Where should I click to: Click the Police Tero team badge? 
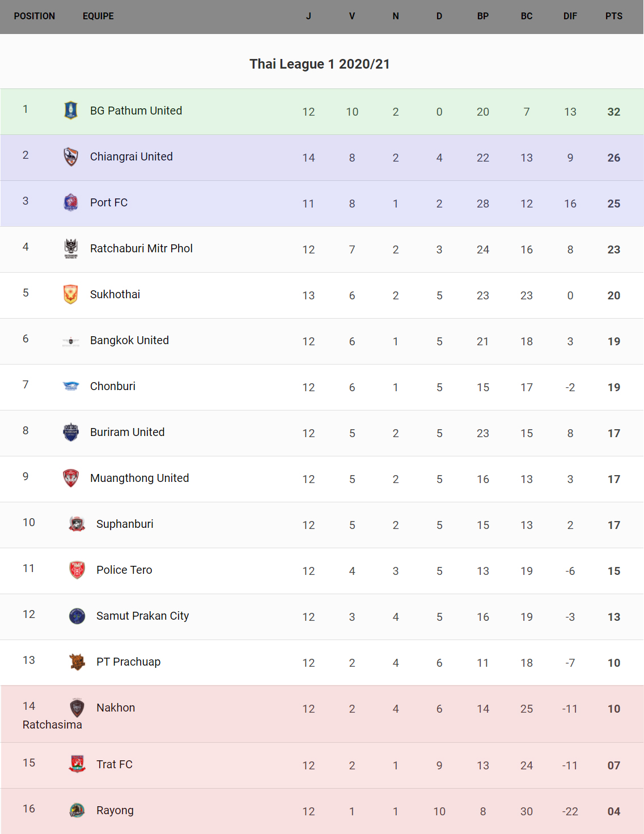77,570
